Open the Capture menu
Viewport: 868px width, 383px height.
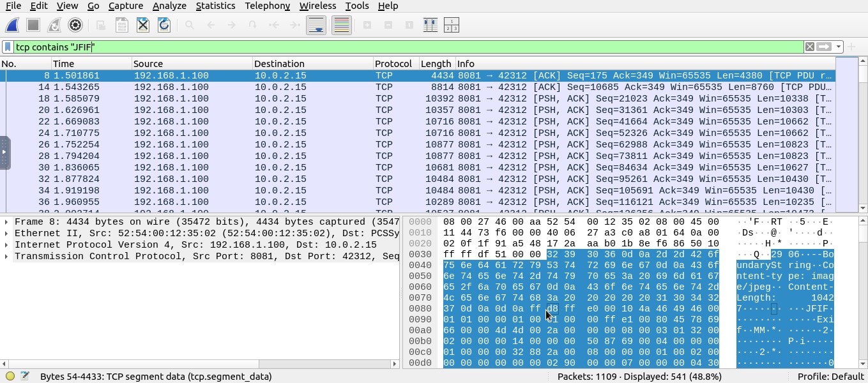click(126, 6)
